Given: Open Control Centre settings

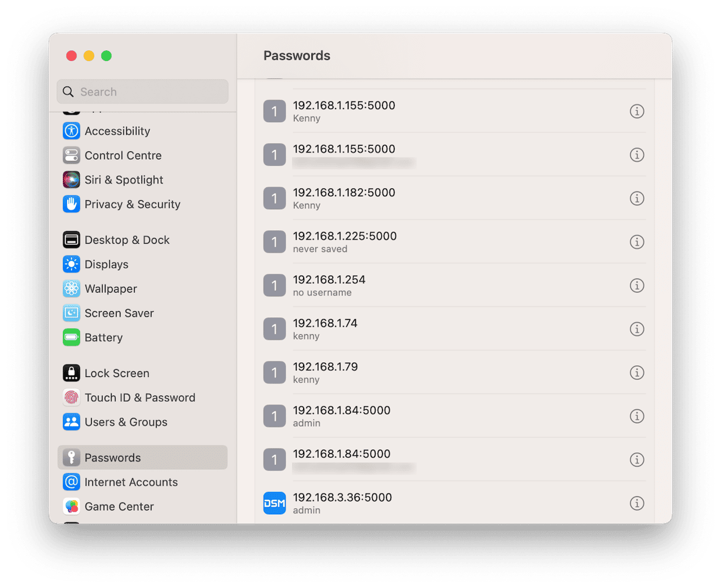Looking at the screenshot, I should coord(123,155).
